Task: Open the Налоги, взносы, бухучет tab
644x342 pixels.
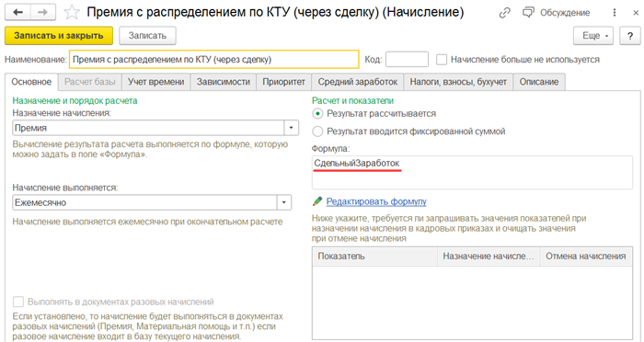Action: pyautogui.click(x=458, y=82)
